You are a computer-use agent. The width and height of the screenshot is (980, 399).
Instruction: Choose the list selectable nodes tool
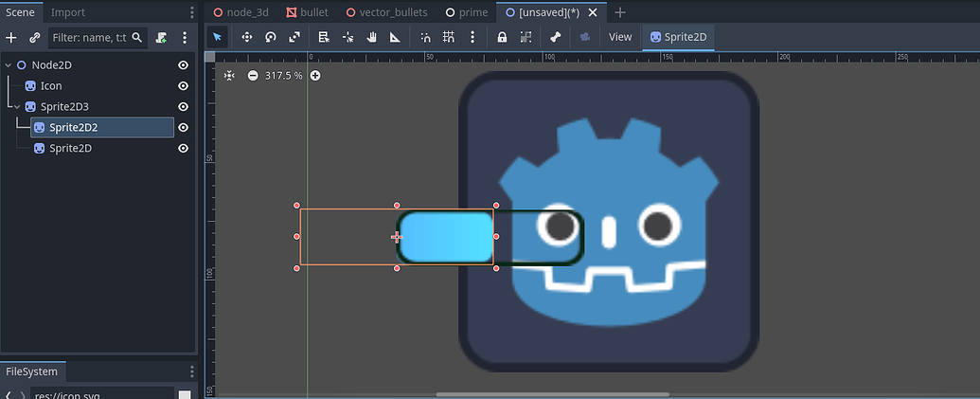click(324, 38)
